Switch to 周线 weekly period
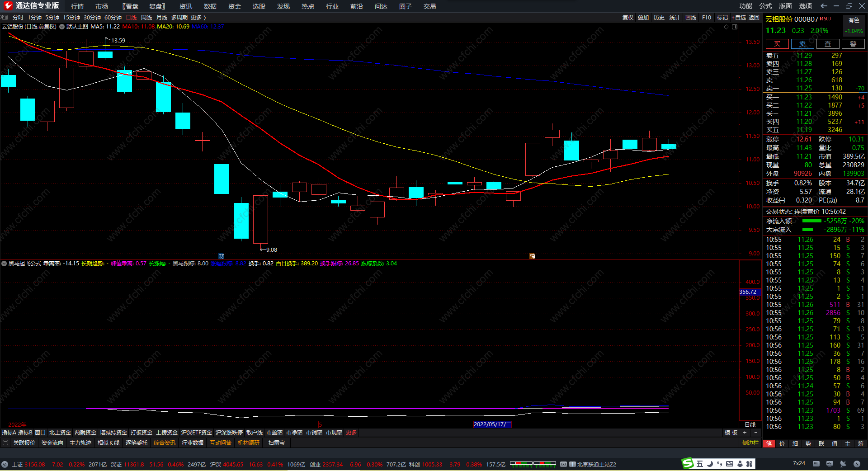 coord(146,18)
